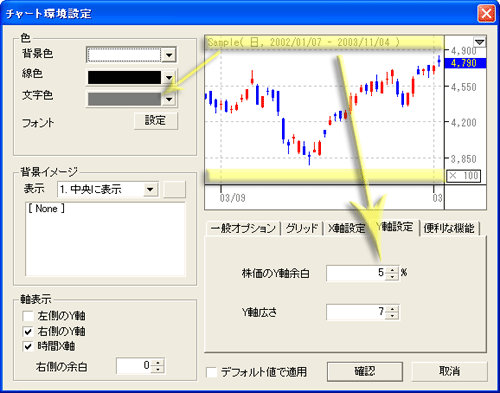The height and width of the screenshot is (393, 500).
Task: Click the blank button beside 表示 dropdown
Action: [174, 190]
